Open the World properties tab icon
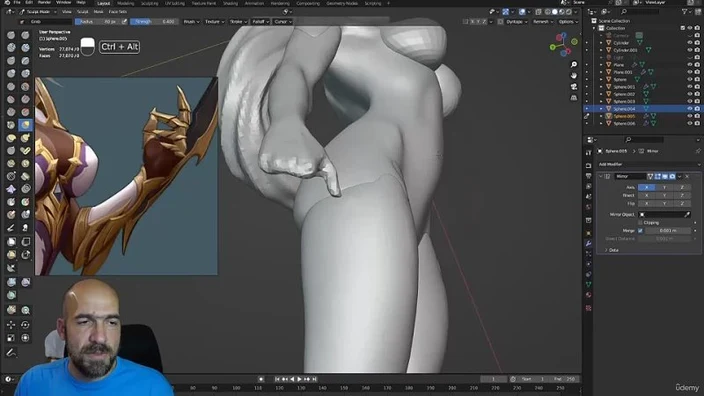The image size is (704, 396). 588,207
